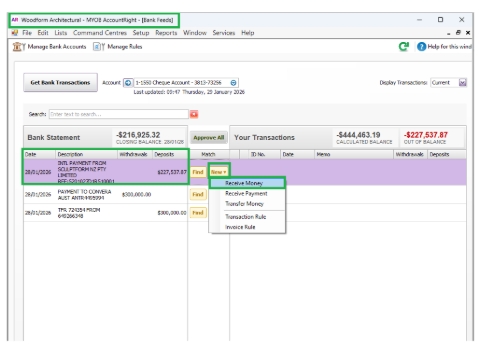Screen dimensions: 480x360
Task: Click the Bank Statement Withdrawals column header
Action: [135, 154]
